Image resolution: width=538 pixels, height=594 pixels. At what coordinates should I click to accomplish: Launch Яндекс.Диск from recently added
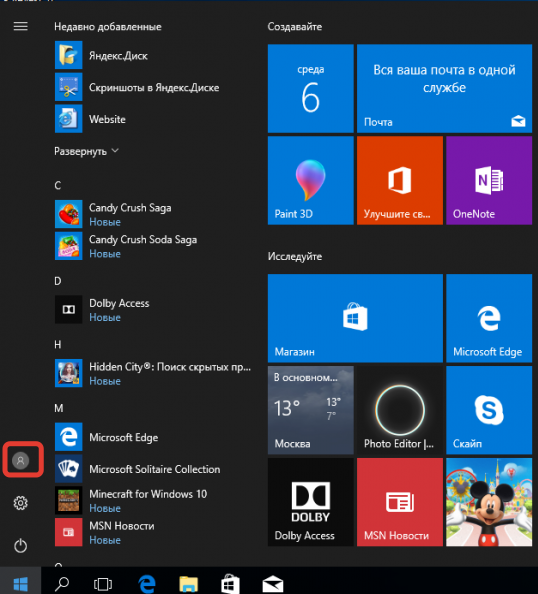[x=152, y=55]
